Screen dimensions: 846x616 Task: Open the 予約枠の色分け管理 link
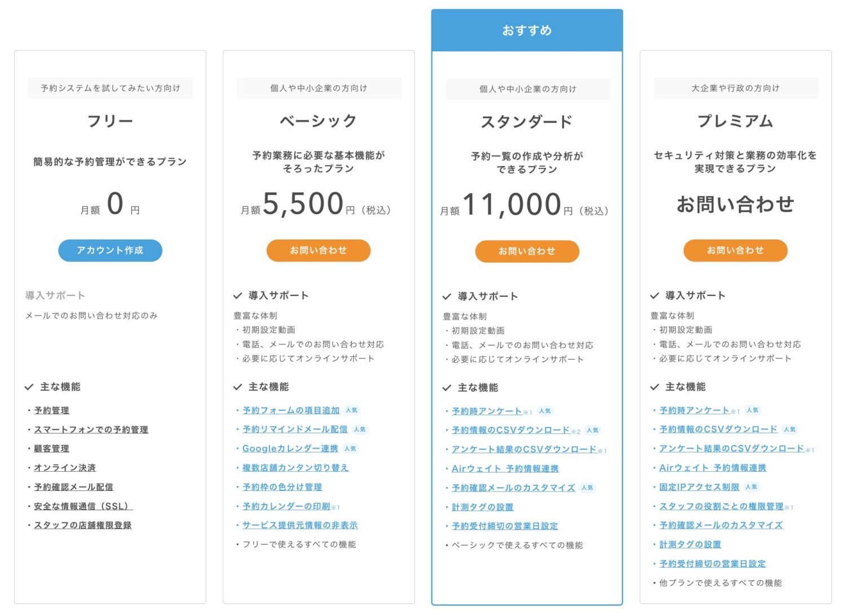click(x=282, y=487)
